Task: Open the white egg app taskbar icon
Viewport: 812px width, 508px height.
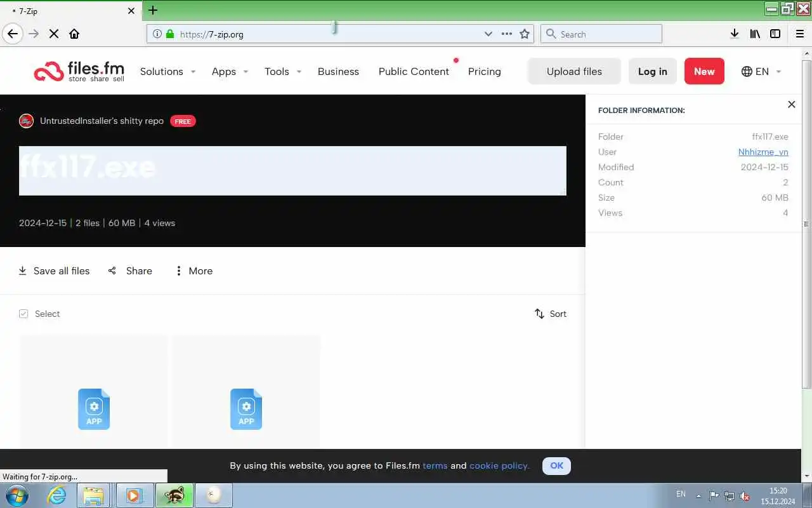Action: 214,495
